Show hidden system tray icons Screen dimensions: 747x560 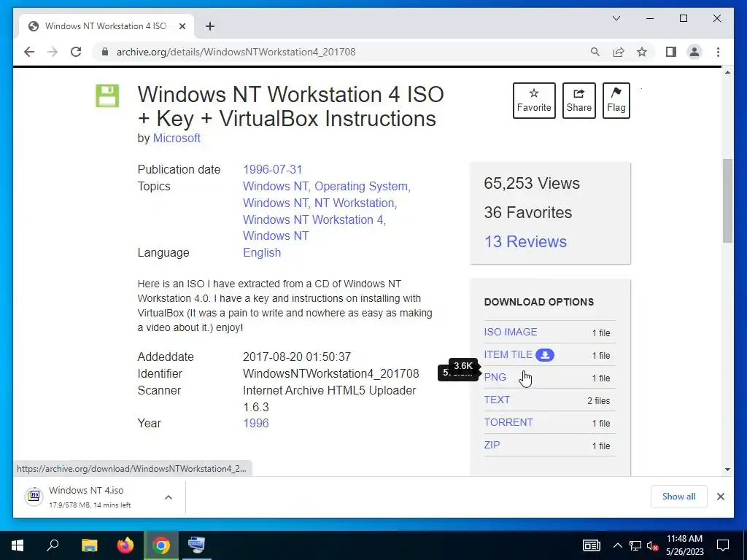[617, 545]
